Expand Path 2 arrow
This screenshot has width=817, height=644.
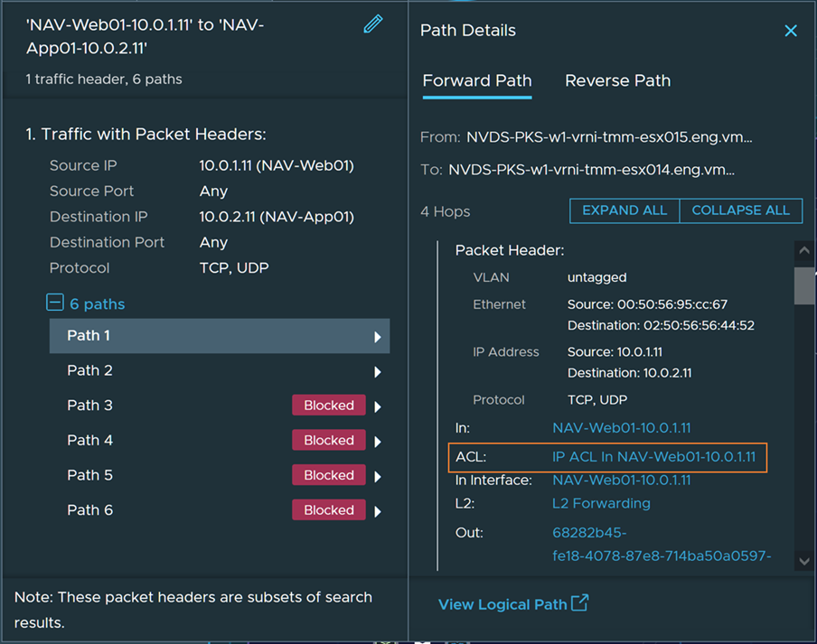click(378, 371)
